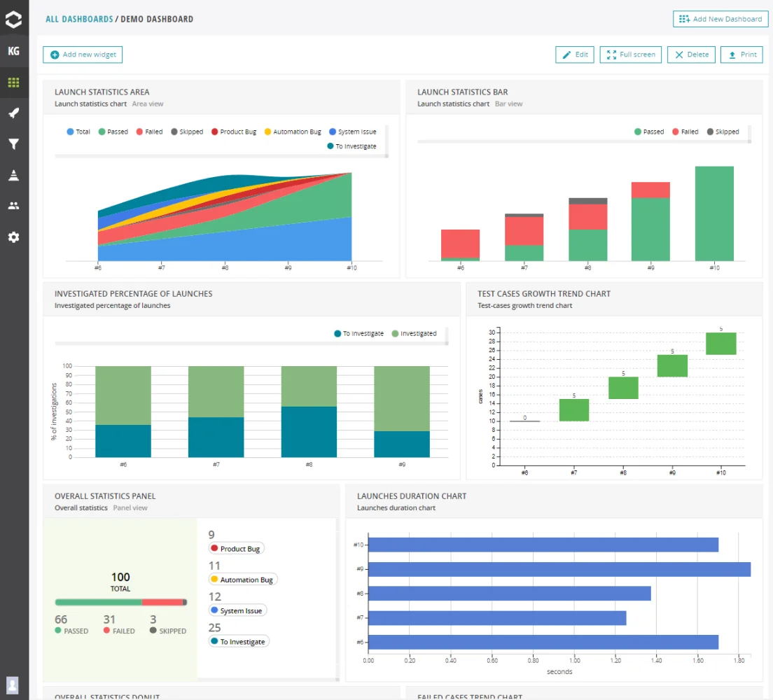Print the dashboard

point(742,54)
